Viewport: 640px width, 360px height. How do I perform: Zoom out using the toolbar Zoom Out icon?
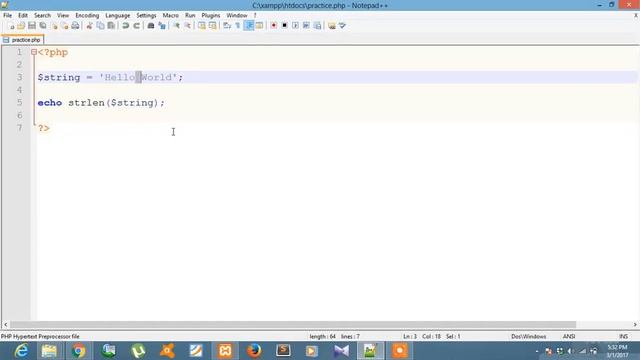coord(187,26)
